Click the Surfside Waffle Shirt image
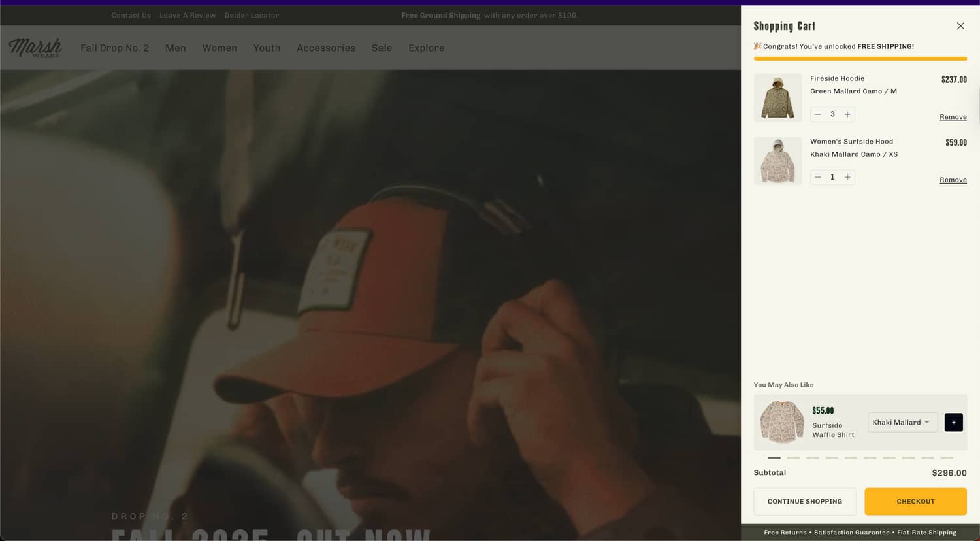980x541 pixels. [x=782, y=422]
